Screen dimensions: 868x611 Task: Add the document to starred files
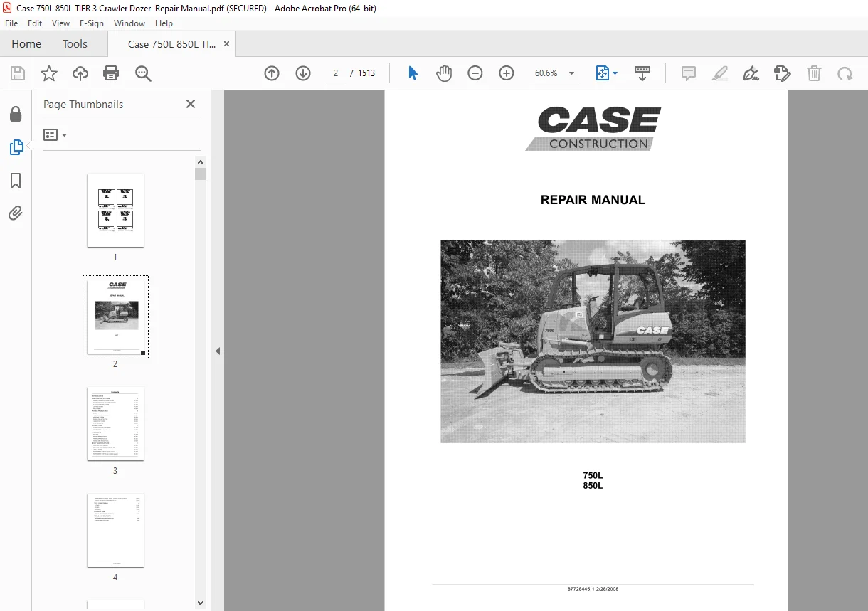point(48,73)
